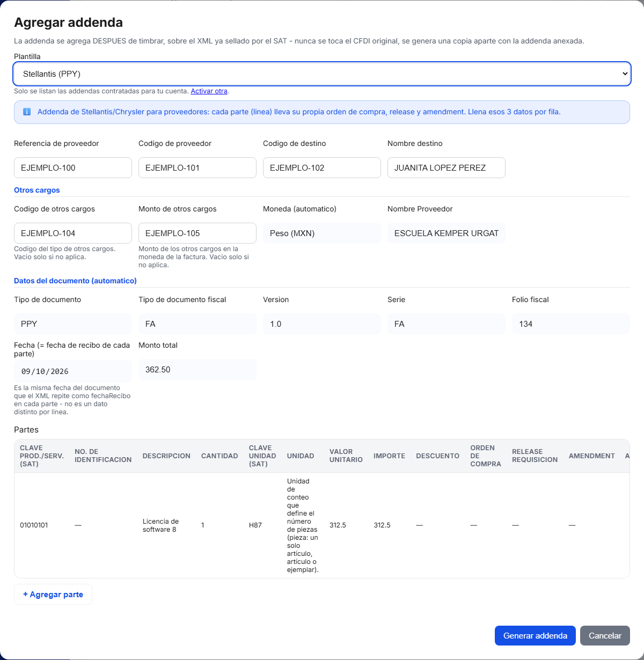Click the Datos del documento (automatico) heading

pos(75,281)
